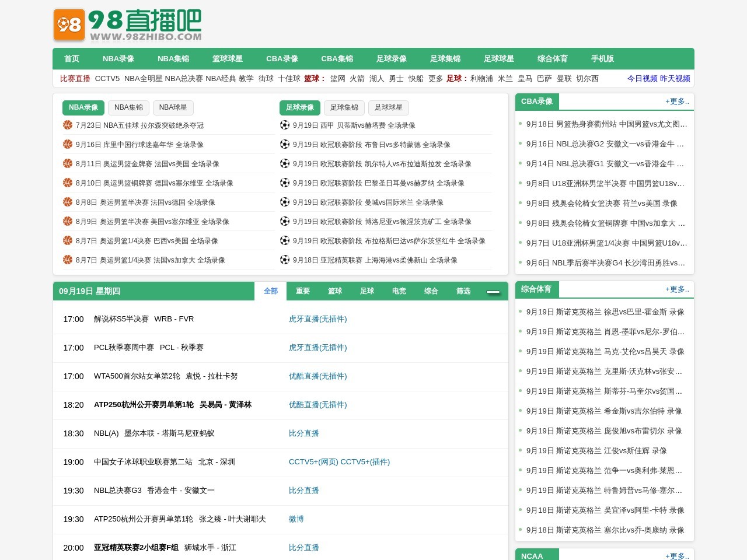Select 综合 schedule filter tab

[x=431, y=291]
